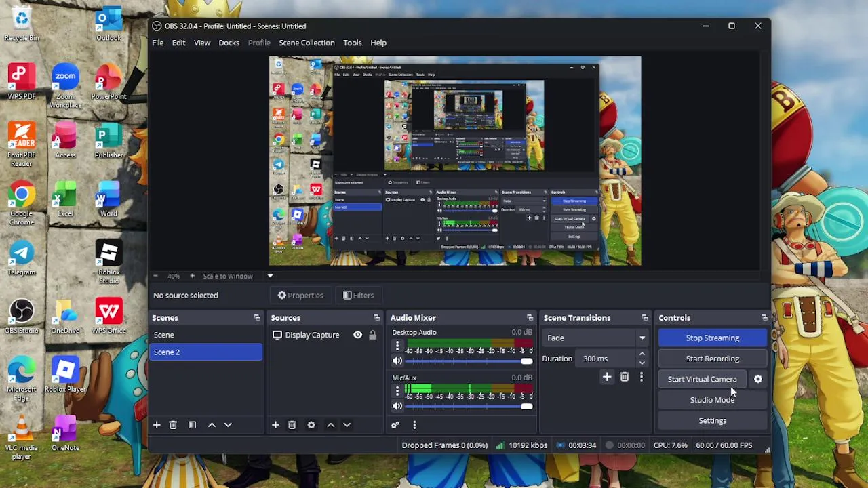Image resolution: width=868 pixels, height=488 pixels.
Task: Open transition properties three-dot menu
Action: point(642,377)
